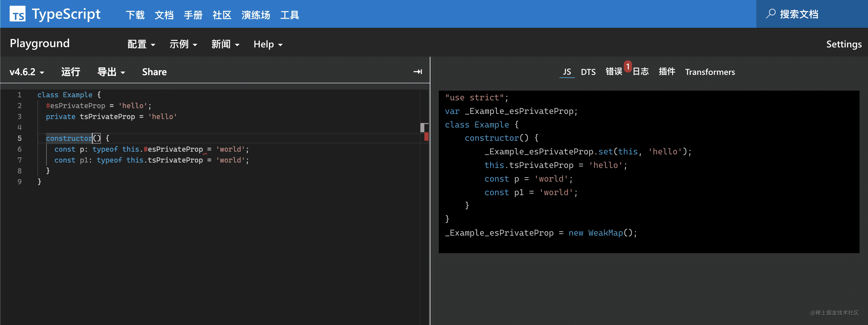
Task: Collapse the sidebar with arrow icon
Action: [417, 72]
